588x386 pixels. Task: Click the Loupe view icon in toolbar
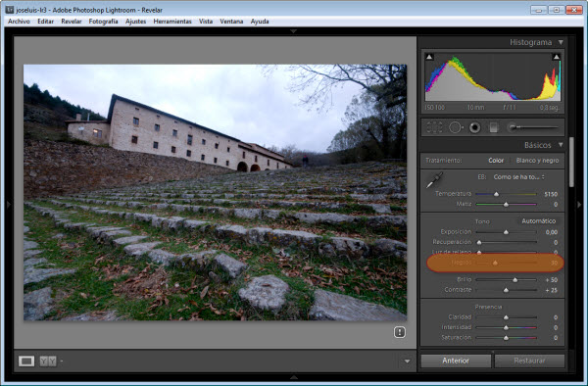tap(26, 361)
